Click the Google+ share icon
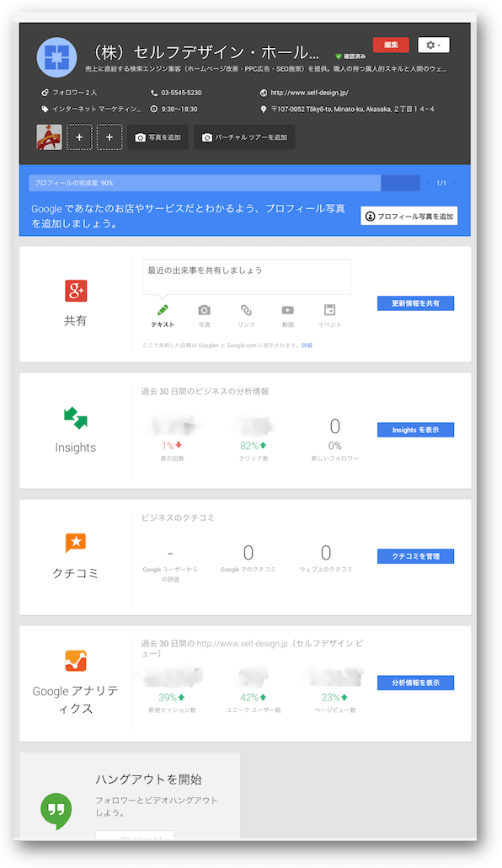The width and height of the screenshot is (502, 868). (76, 291)
